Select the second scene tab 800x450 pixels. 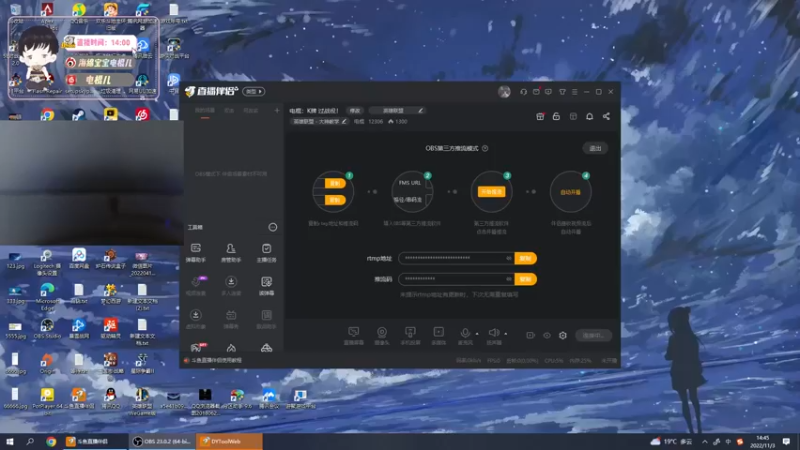click(229, 111)
